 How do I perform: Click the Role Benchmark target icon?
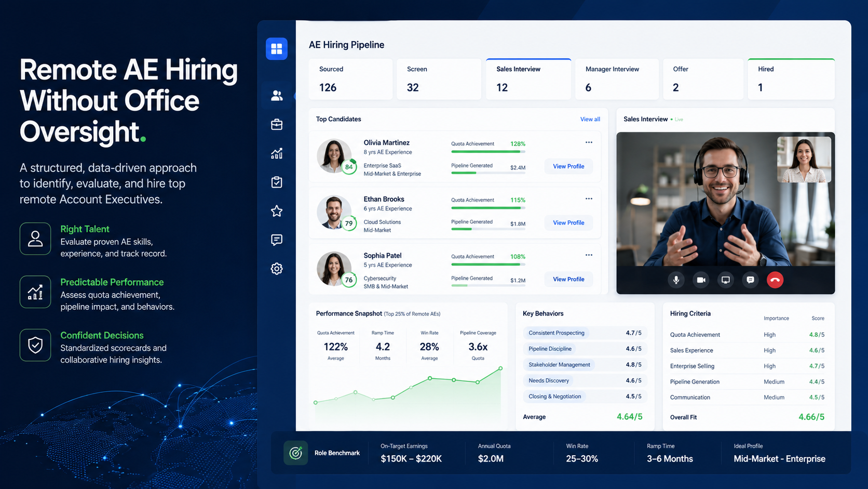click(x=295, y=453)
